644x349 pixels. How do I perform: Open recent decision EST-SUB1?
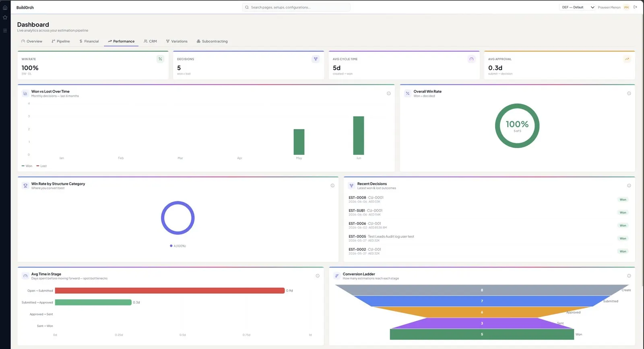[488, 212]
